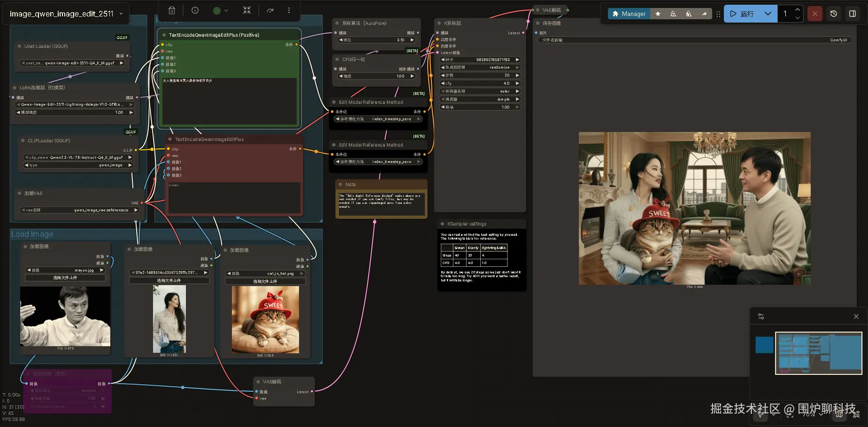
Task: Click right arrow of the 步数 value 20
Action: click(x=517, y=75)
